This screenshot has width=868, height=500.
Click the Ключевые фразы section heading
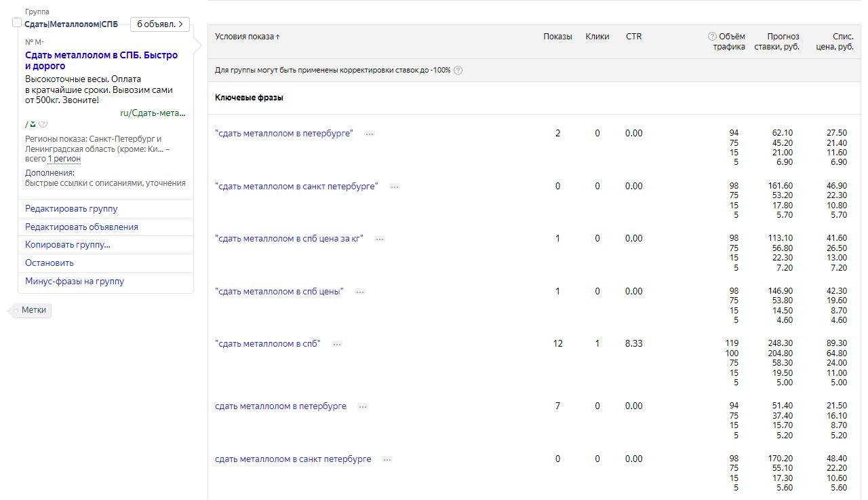(x=249, y=98)
